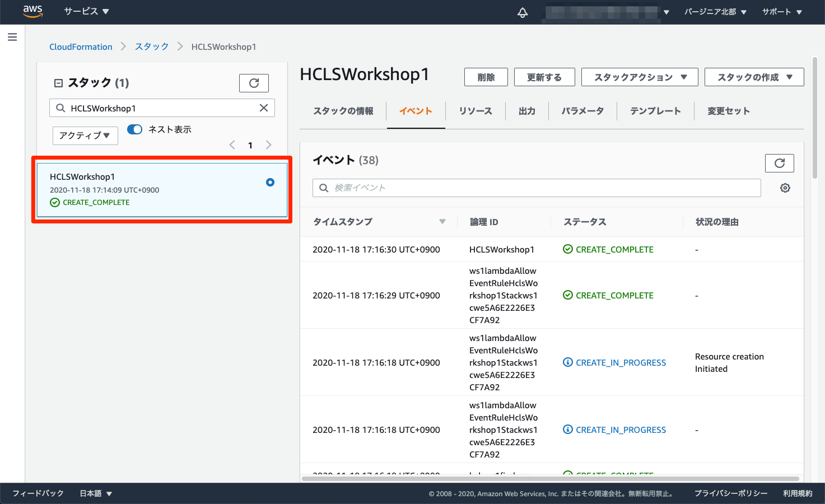
Task: Switch to the Change sets tab
Action: tap(728, 111)
